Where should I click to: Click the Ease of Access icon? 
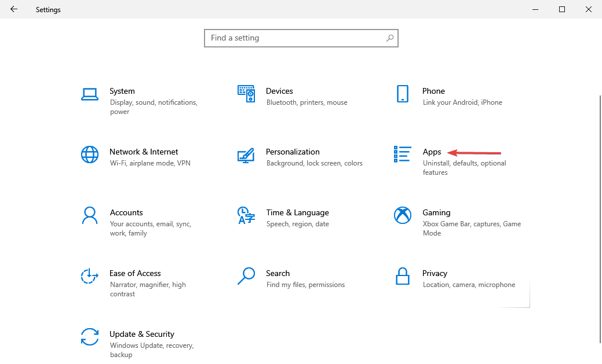90,276
